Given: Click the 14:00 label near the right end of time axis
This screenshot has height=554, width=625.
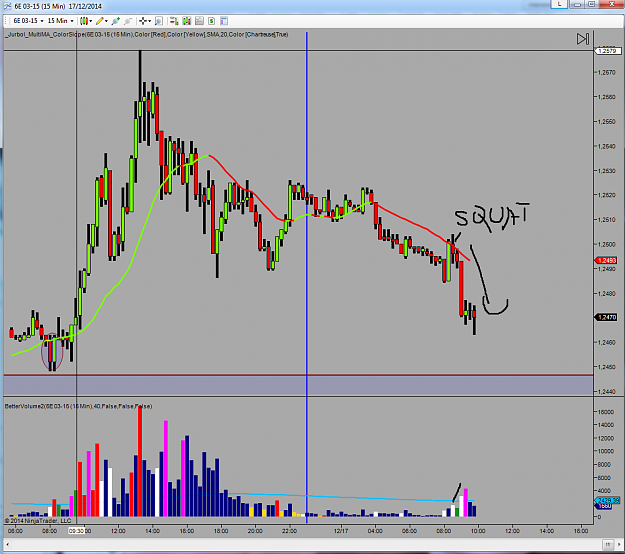Looking at the screenshot, I should coord(546,531).
